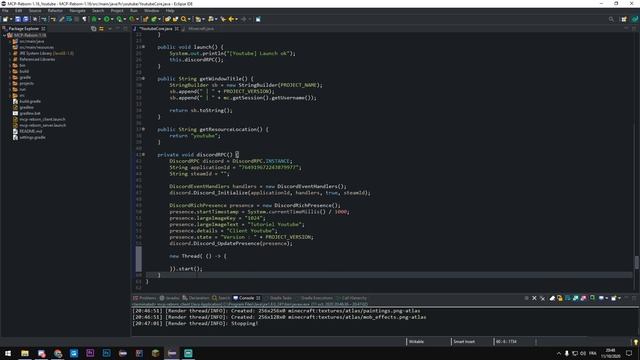Viewport: 640px width, 360px height.
Task: Click Collapse All in Package Explorer
Action: click(93, 29)
